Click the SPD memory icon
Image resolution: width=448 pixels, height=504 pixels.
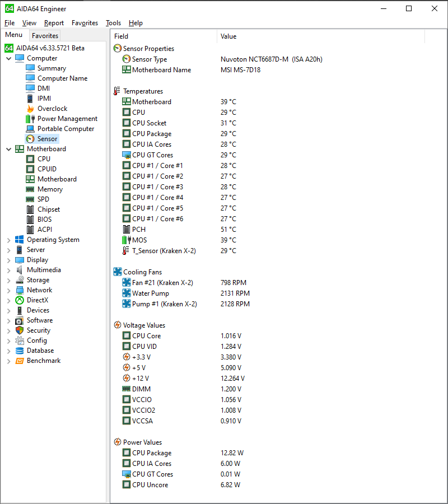pos(30,199)
